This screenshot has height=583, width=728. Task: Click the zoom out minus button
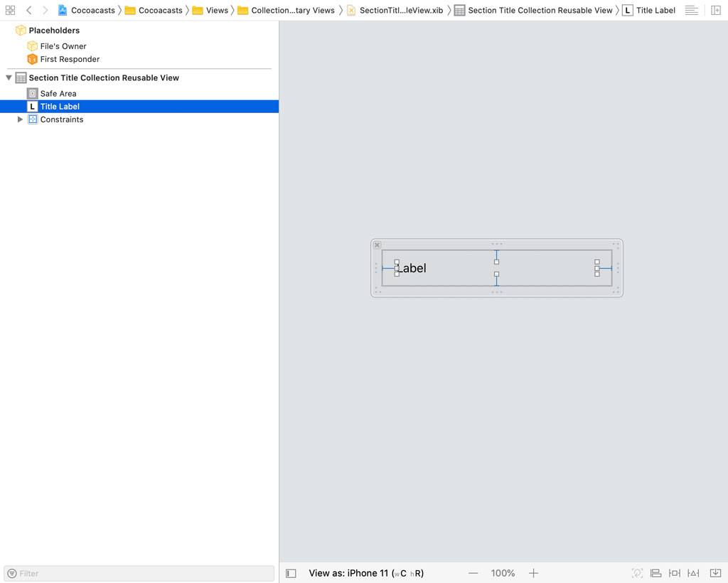[x=473, y=573]
